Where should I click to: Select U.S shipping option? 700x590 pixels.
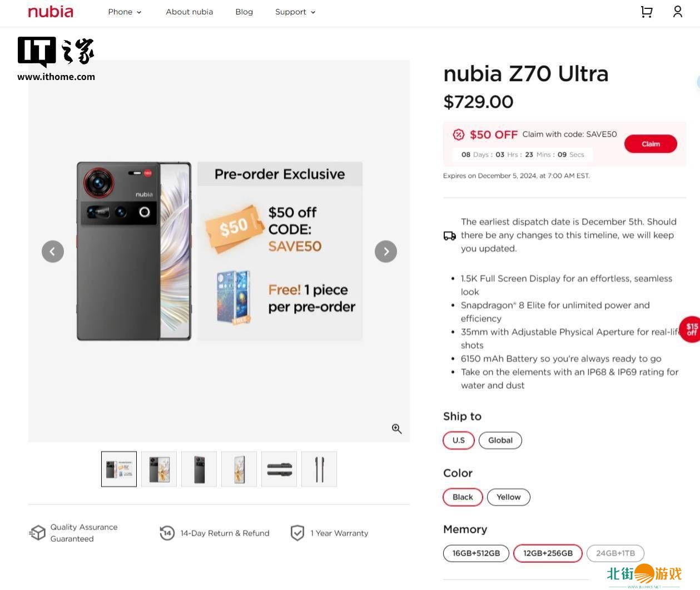[x=459, y=441]
